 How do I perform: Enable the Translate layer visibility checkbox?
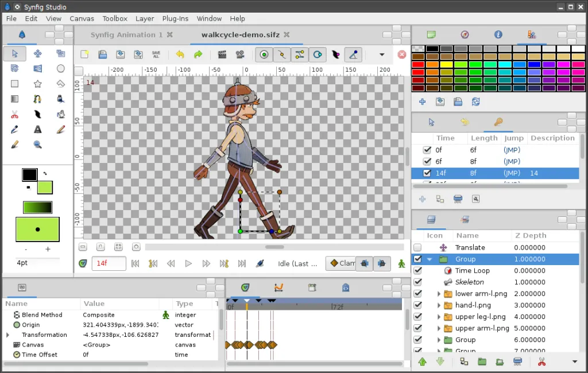[417, 247]
